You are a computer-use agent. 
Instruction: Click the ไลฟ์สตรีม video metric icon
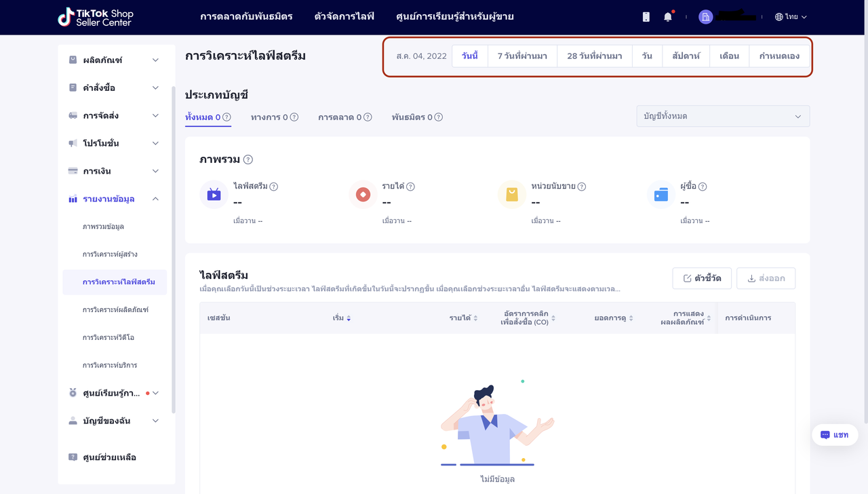[214, 195]
